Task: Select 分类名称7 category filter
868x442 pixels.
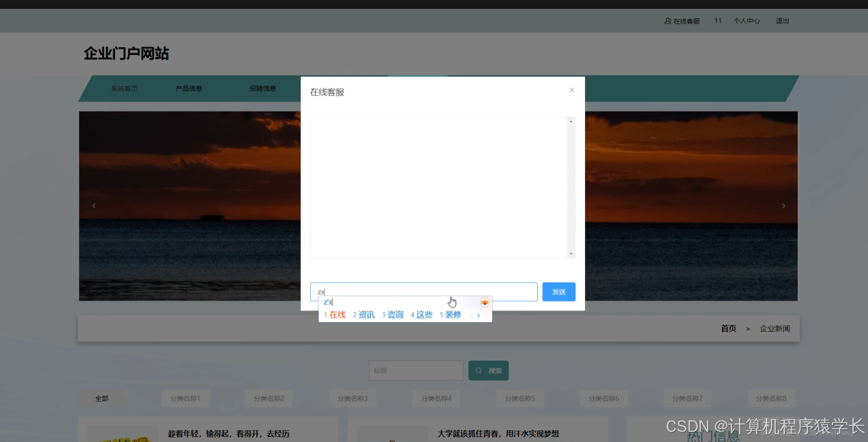Action: click(x=688, y=399)
